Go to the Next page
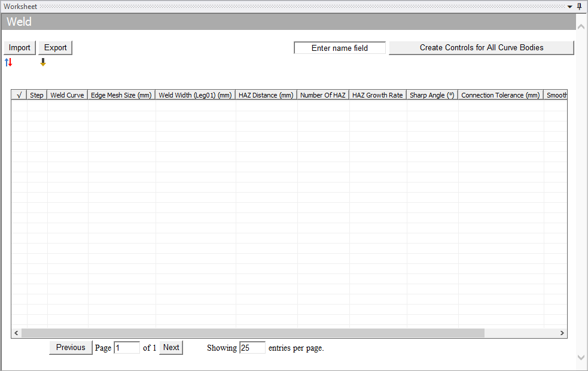Viewport: 588px width, 371px height. pos(171,348)
